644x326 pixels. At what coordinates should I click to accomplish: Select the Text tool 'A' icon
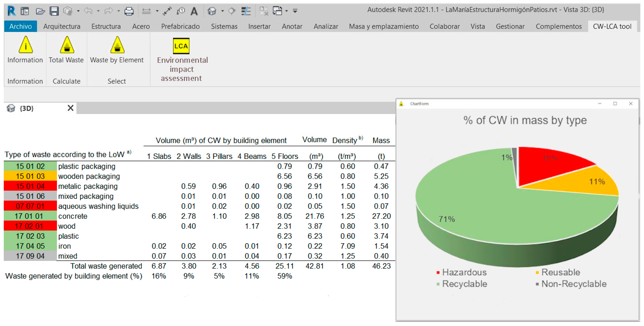pos(194,11)
